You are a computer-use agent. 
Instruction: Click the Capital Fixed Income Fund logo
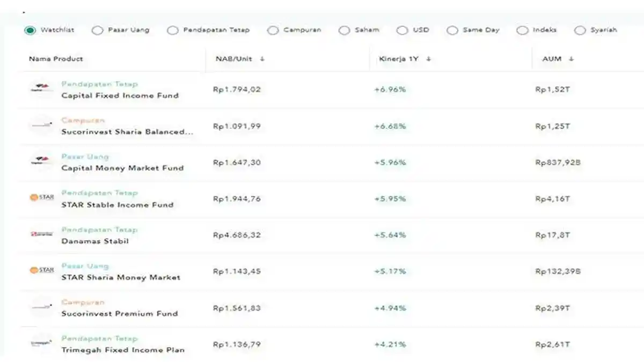(41, 89)
